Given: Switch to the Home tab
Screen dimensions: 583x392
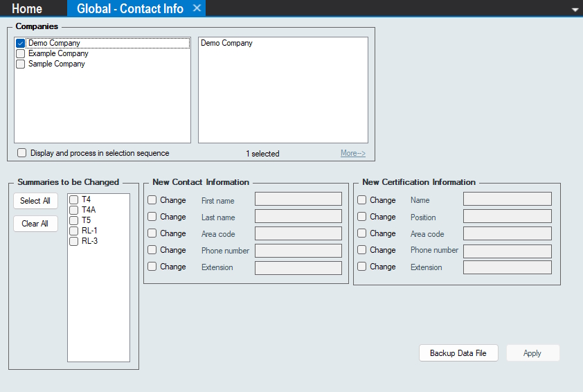Looking at the screenshot, I should coord(27,8).
